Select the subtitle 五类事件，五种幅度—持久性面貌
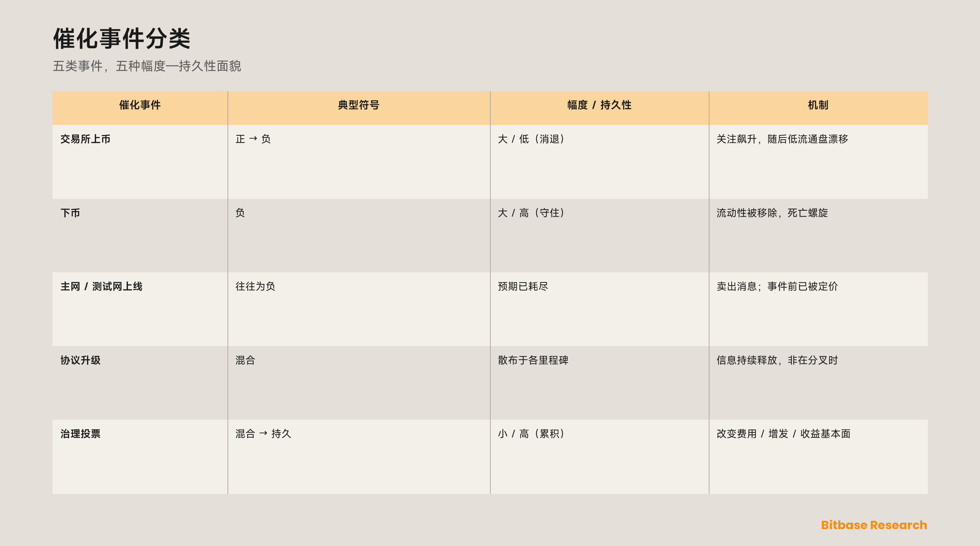This screenshot has width=980, height=546. coord(147,66)
